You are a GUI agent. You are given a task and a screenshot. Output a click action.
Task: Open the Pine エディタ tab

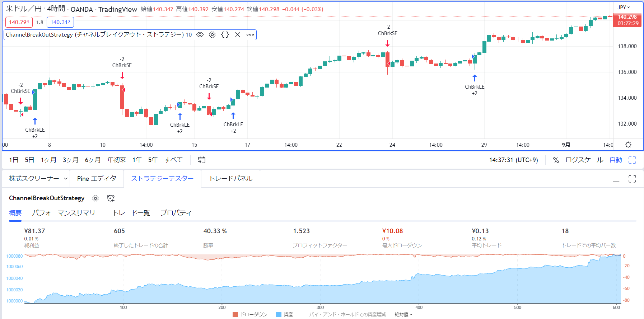pos(97,179)
